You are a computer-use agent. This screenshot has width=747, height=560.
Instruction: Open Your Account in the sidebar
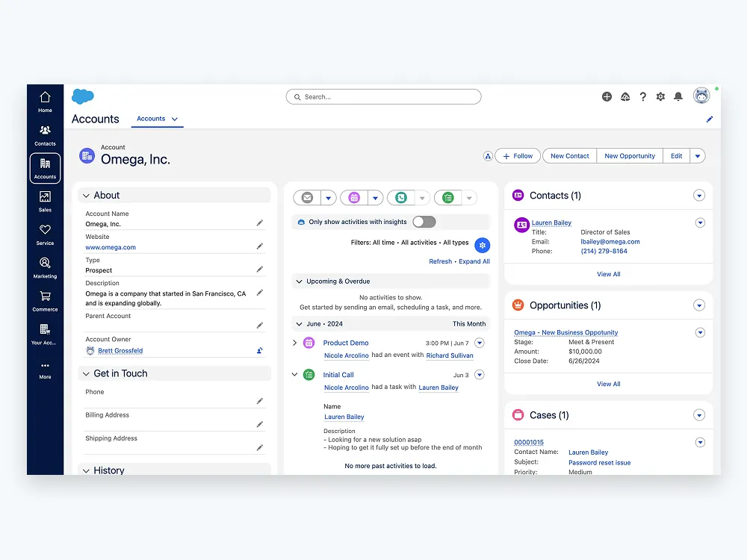click(45, 334)
